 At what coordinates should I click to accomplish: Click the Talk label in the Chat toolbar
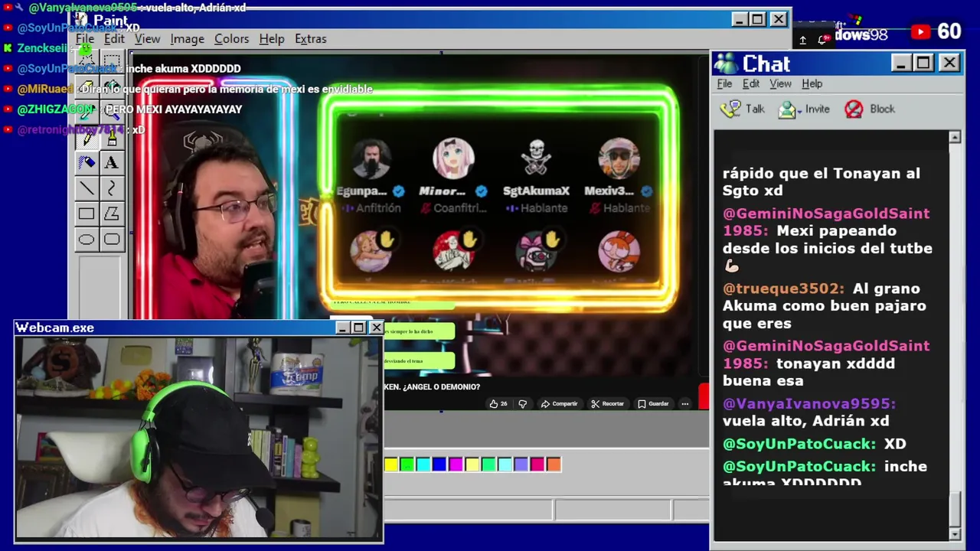pyautogui.click(x=755, y=109)
